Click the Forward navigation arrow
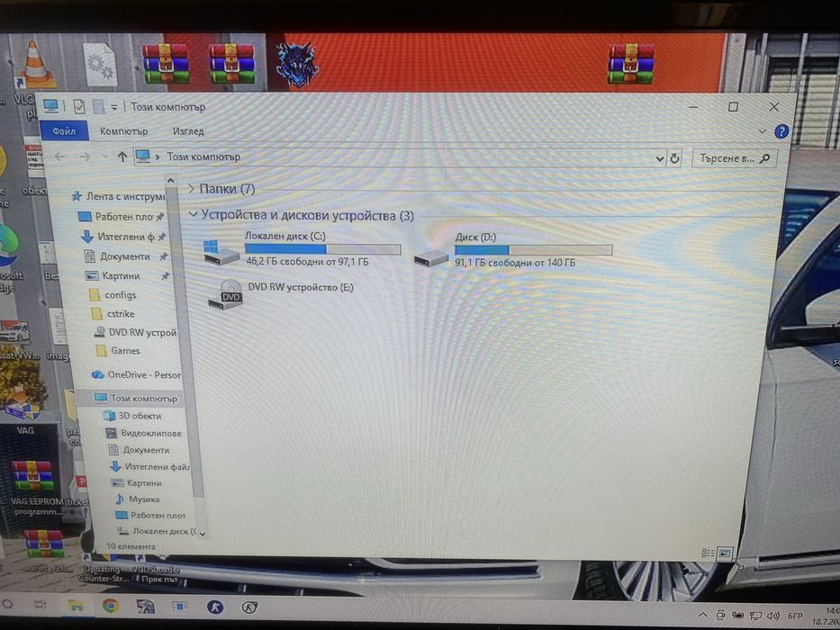Viewport: 840px width, 630px height. pos(85,157)
